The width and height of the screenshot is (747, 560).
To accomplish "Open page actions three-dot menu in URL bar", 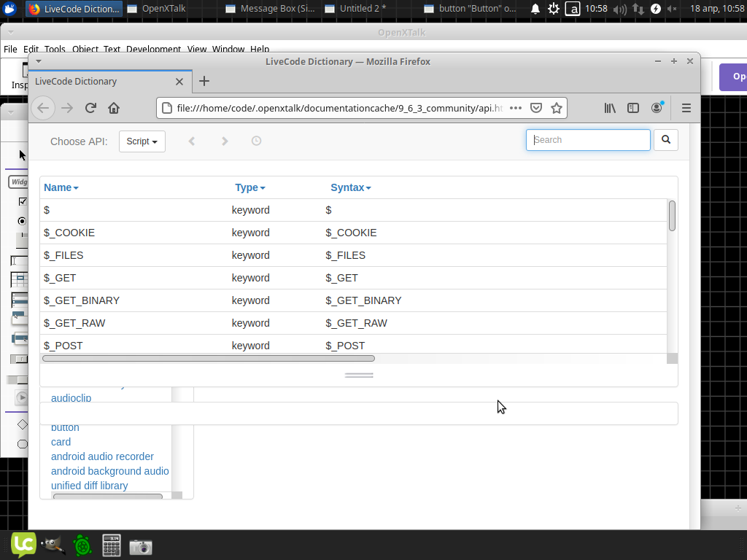I will point(516,108).
